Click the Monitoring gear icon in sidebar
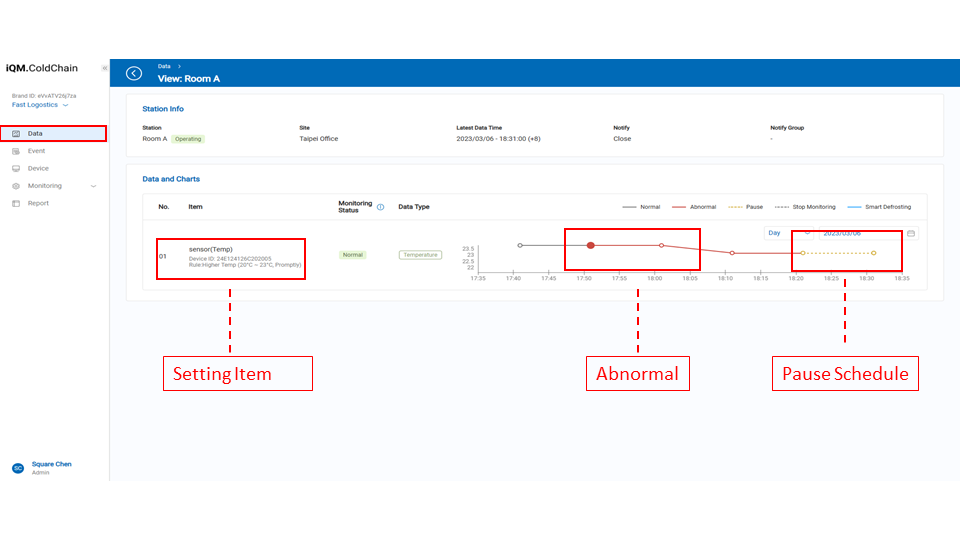The image size is (960, 540). pos(16,186)
